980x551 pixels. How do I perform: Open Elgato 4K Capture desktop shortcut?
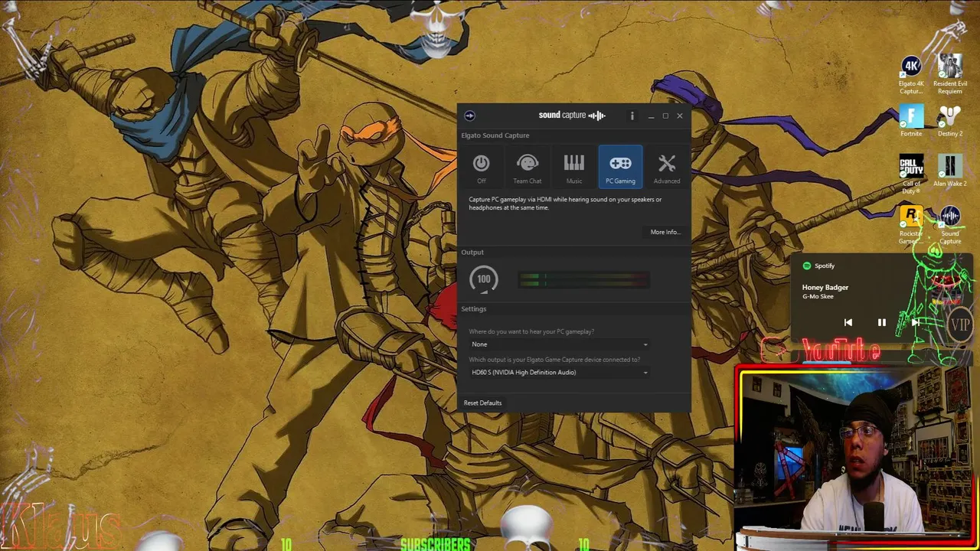[911, 75]
